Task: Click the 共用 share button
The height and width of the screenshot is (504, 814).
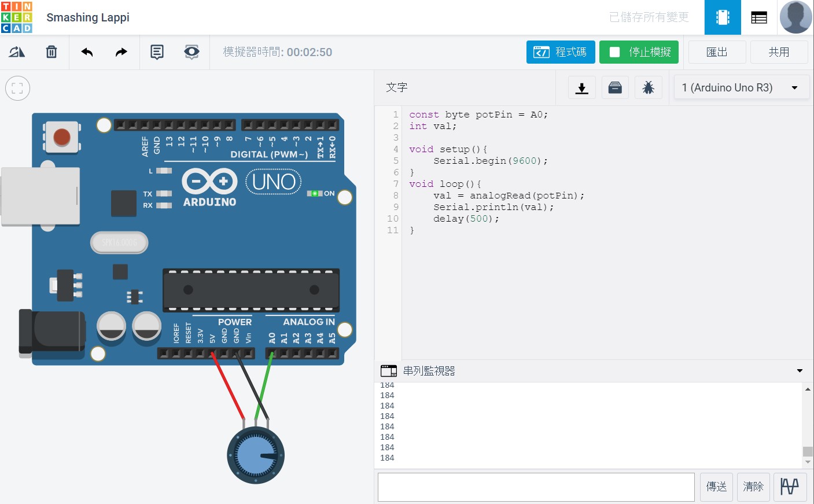Action: click(x=779, y=52)
